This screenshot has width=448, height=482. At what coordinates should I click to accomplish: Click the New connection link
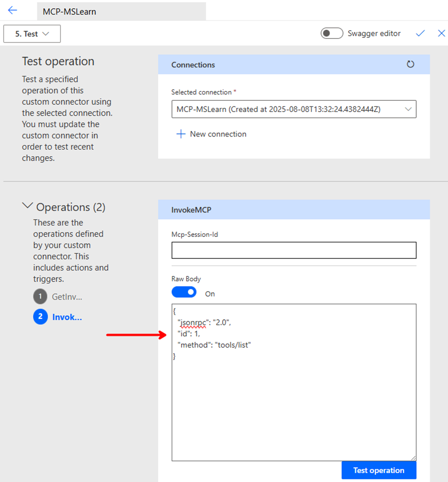tap(218, 134)
